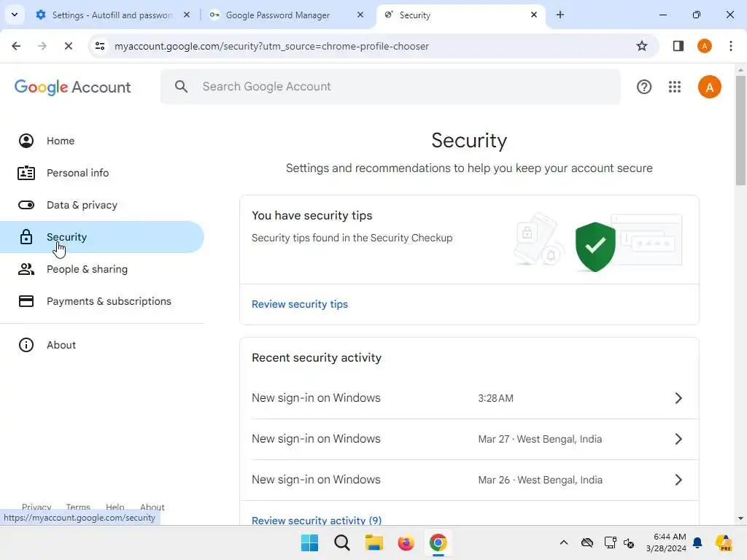Click the scrollbar down arrow
Screen dimensions: 747x560
pyautogui.click(x=740, y=518)
